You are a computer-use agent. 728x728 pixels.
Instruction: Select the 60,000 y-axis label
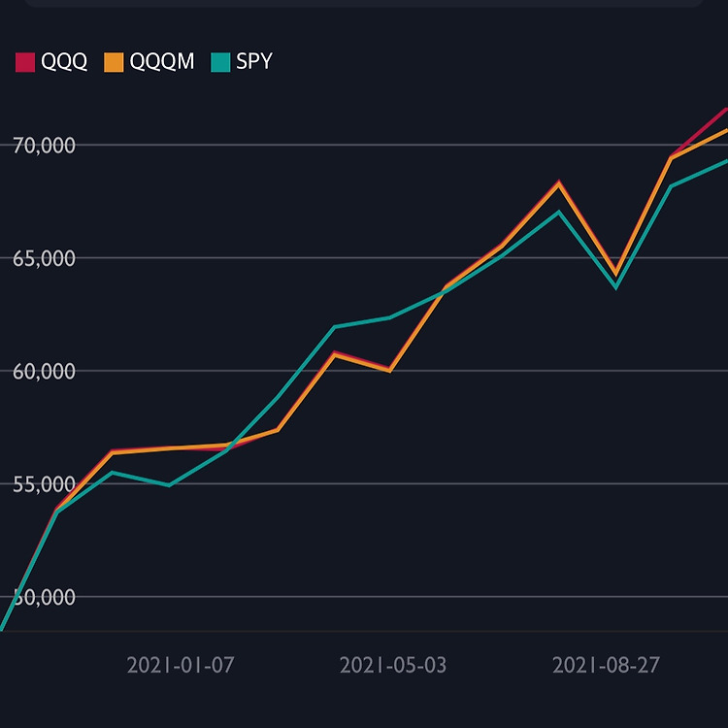tap(44, 372)
